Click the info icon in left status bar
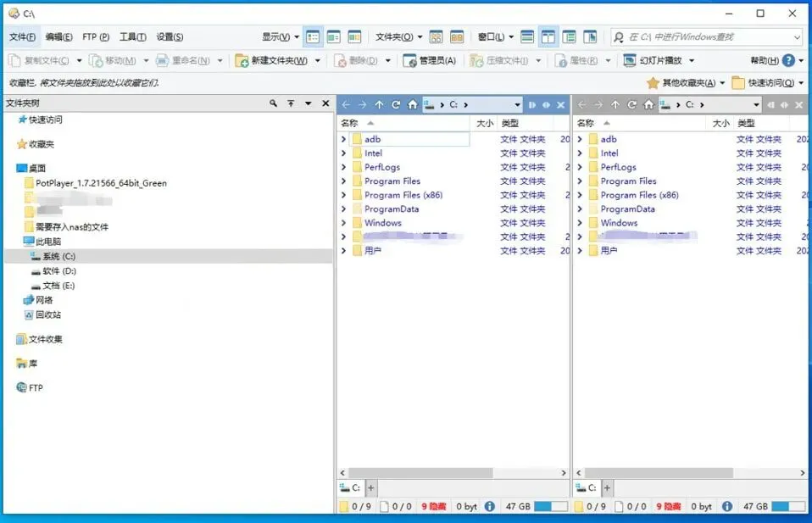The width and height of the screenshot is (812, 523). pyautogui.click(x=489, y=506)
